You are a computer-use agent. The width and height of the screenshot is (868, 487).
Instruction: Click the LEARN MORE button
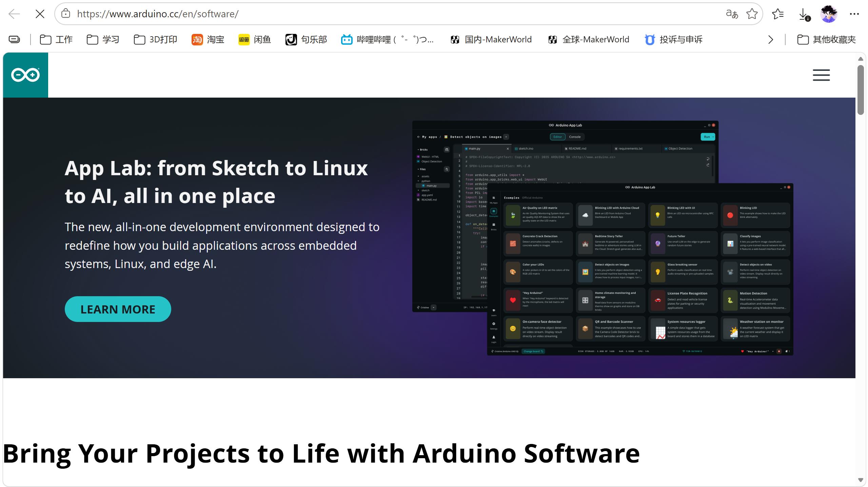118,309
